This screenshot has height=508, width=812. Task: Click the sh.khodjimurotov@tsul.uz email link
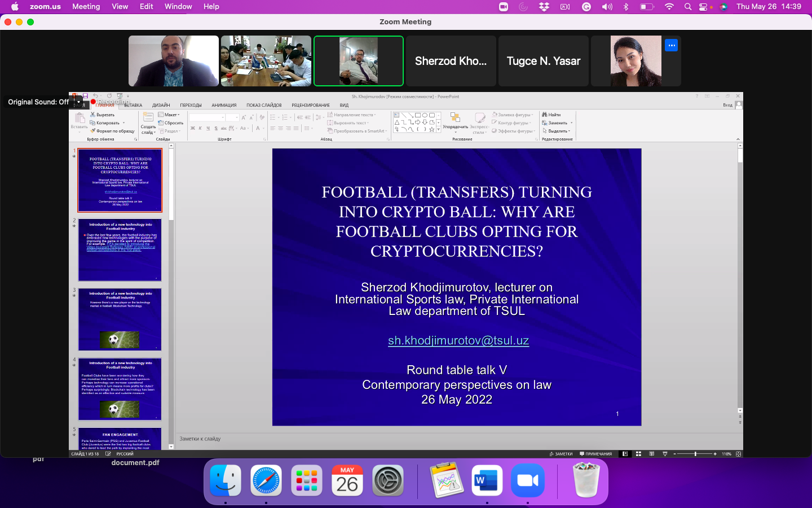click(x=458, y=341)
